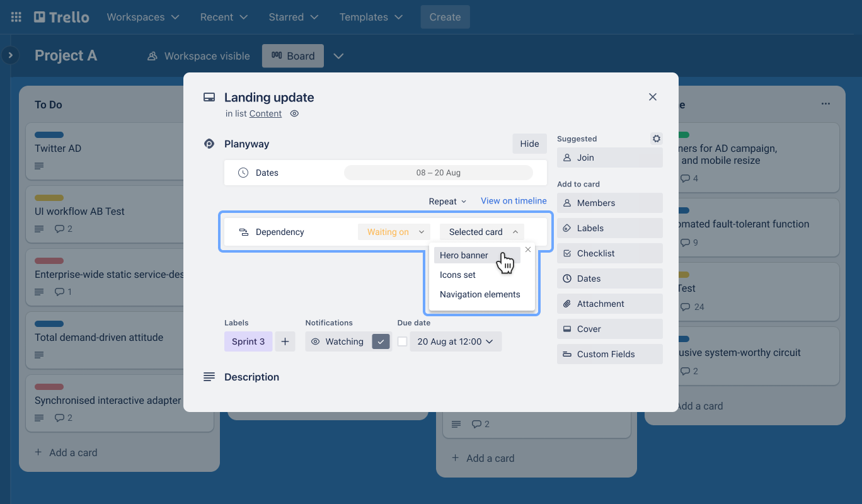862x504 pixels.
Task: Click the eye watch icon beside Content
Action: click(294, 114)
